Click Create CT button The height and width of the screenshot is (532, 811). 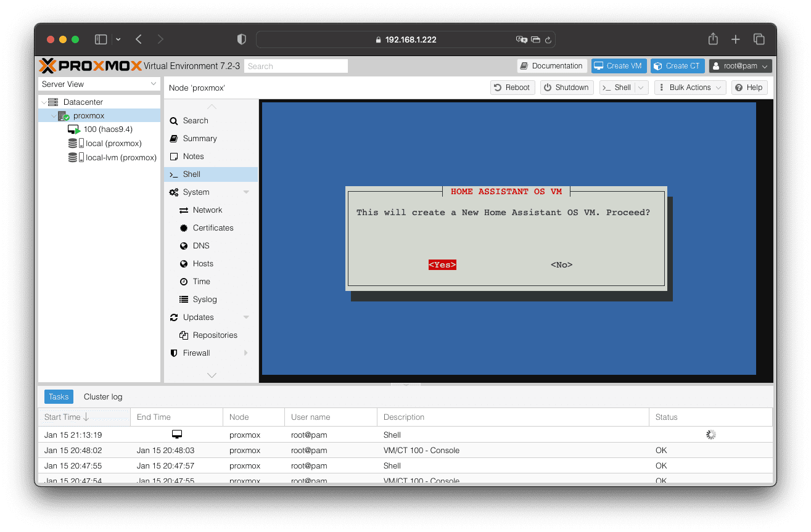click(x=677, y=66)
